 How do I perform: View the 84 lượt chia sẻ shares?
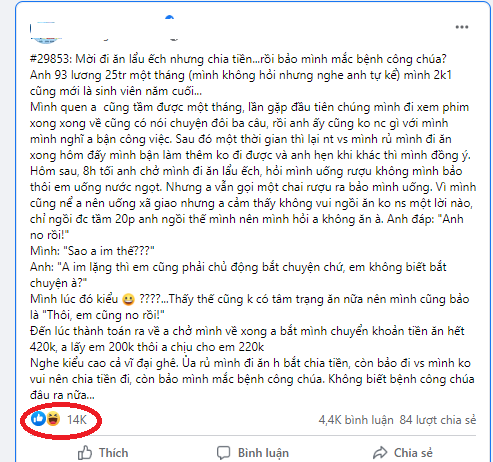click(x=438, y=420)
